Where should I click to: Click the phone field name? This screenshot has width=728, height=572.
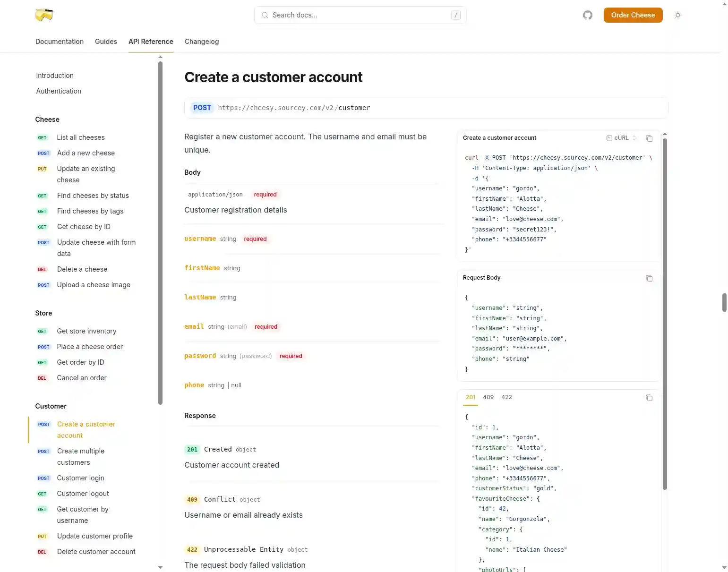click(194, 385)
